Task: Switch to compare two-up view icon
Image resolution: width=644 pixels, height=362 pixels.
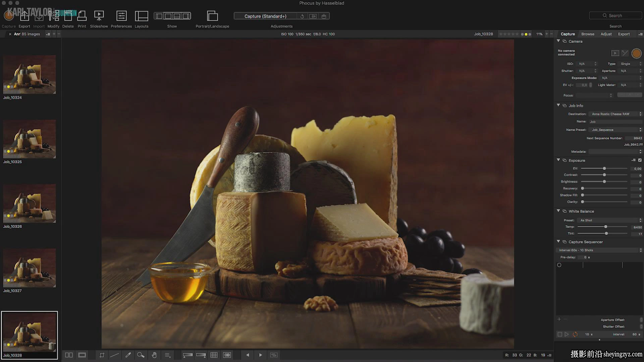Action: pyautogui.click(x=69, y=355)
